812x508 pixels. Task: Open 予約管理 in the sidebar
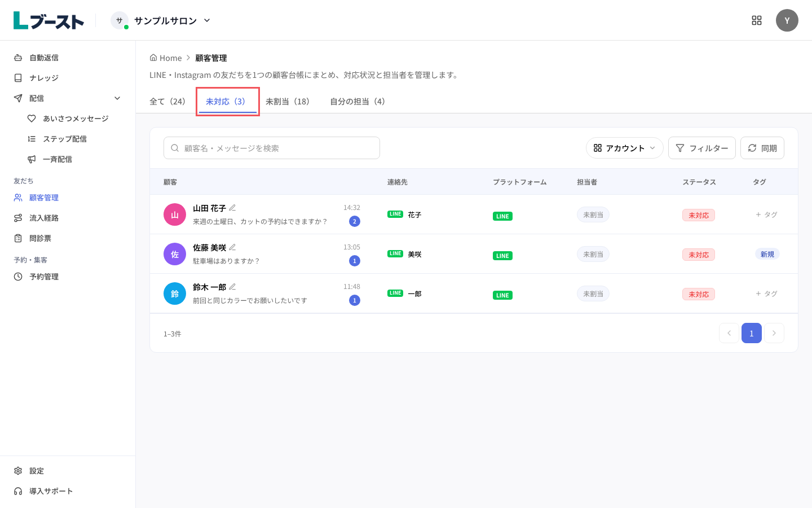[x=68, y=277]
